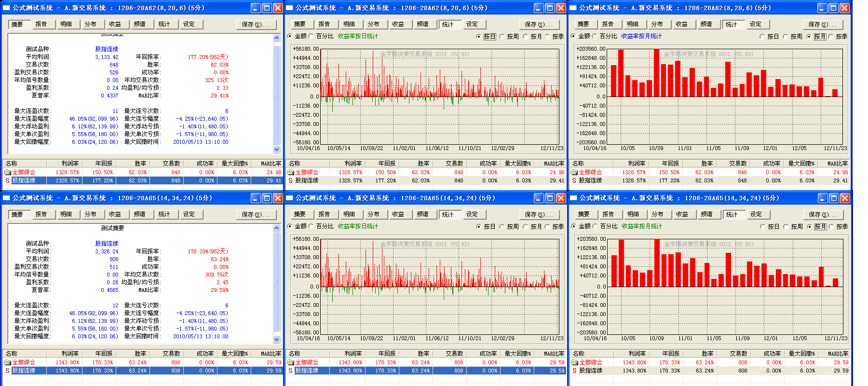Click S icon beside 股指连续 in 20A65 monthly chart window
The height and width of the screenshot is (386, 868).
pos(574,371)
